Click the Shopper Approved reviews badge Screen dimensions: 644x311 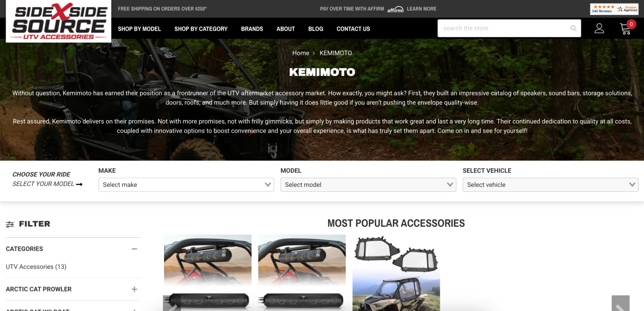click(x=614, y=9)
